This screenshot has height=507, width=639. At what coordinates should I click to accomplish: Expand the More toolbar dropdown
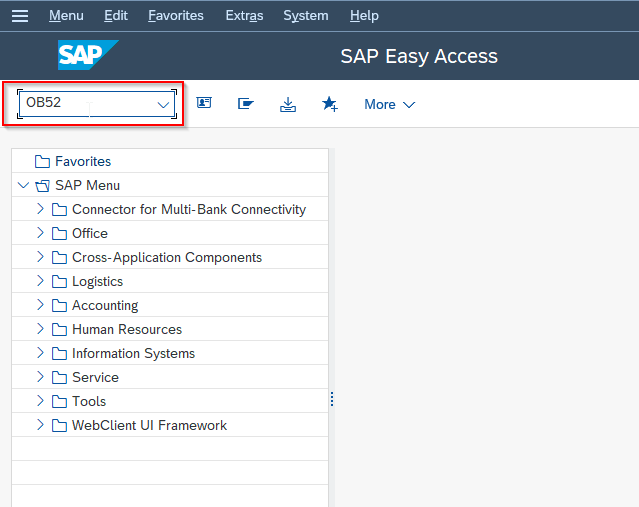(389, 104)
